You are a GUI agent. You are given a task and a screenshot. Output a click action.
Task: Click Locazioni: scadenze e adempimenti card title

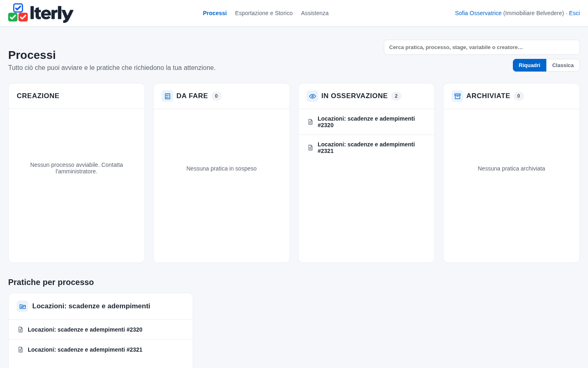tap(91, 306)
